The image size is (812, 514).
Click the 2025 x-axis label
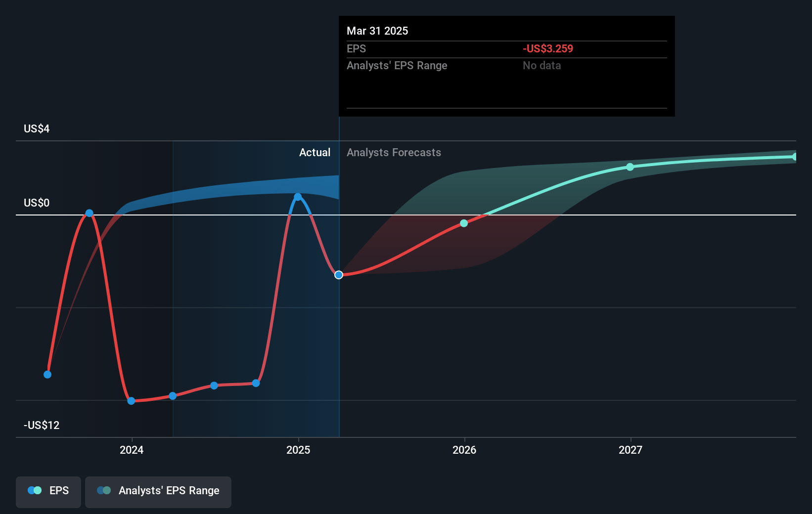coord(298,450)
